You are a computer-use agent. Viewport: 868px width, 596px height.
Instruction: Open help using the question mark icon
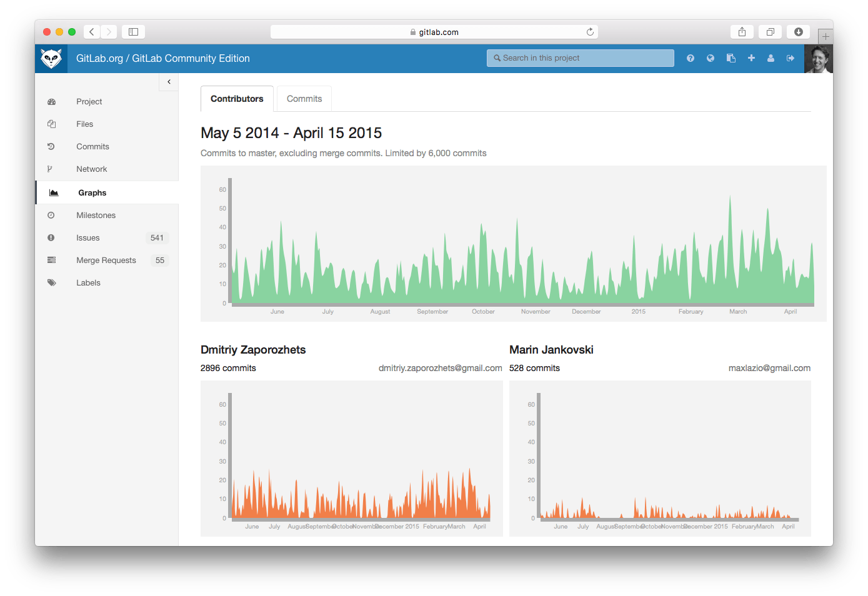click(691, 57)
